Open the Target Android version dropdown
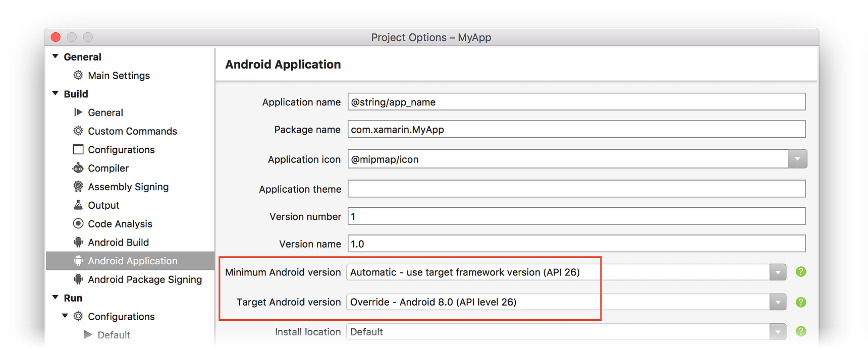This screenshot has height=349, width=868. [778, 302]
